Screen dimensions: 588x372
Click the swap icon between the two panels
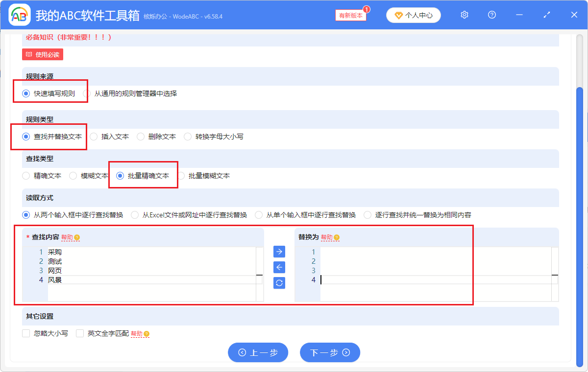279,282
